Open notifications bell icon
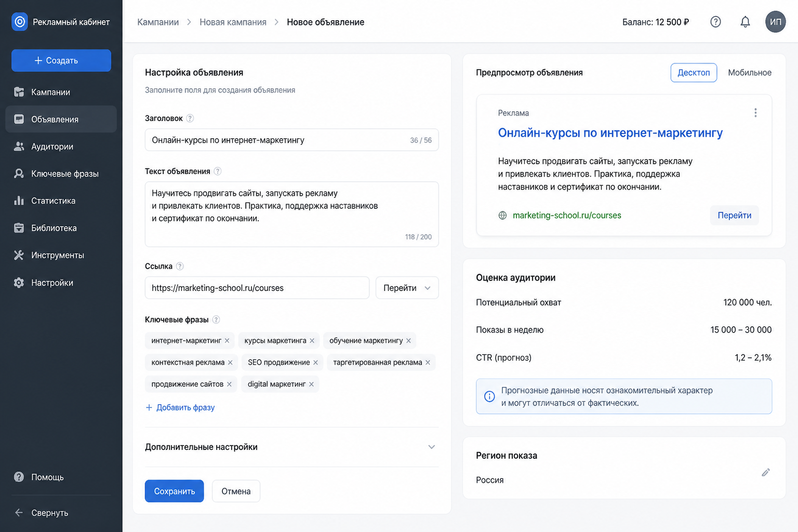This screenshot has width=798, height=532. point(745,22)
